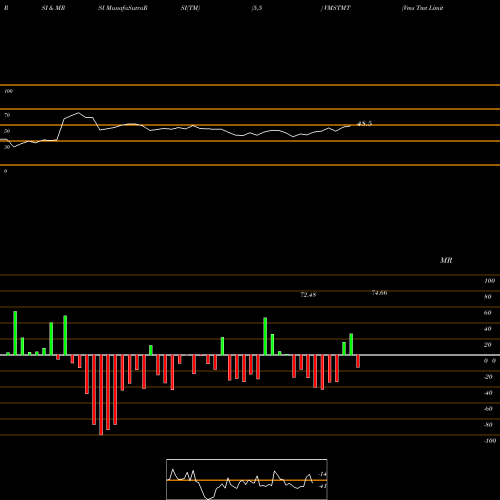
Task: Click the right-axis label -60
Action: [x=488, y=409]
